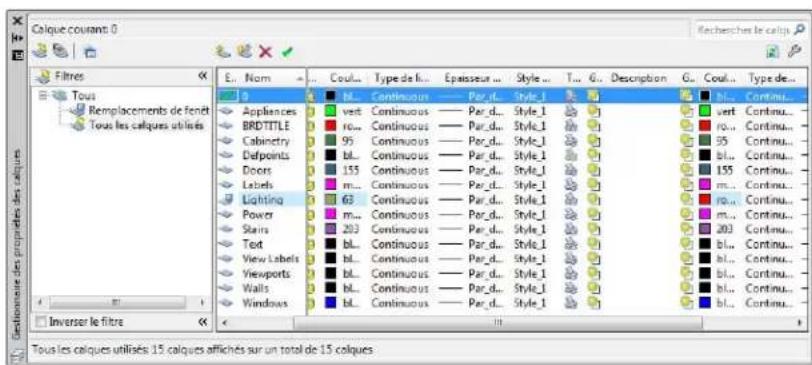Click the Epaisseur column header
The width and height of the screenshot is (812, 365).
click(x=473, y=78)
